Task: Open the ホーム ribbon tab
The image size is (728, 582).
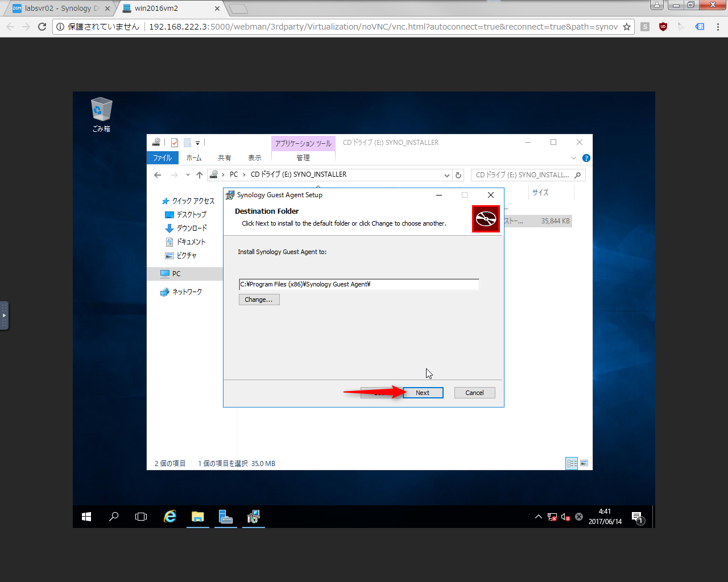Action: coord(194,158)
